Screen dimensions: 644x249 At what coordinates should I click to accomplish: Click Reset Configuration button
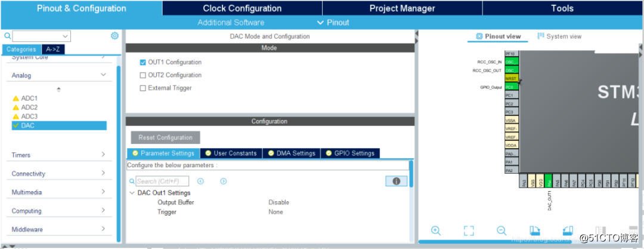point(166,137)
